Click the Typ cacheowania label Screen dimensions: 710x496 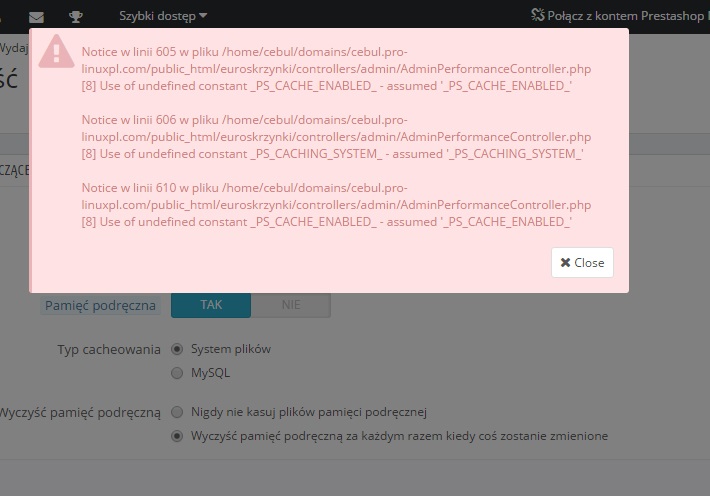[x=109, y=350]
